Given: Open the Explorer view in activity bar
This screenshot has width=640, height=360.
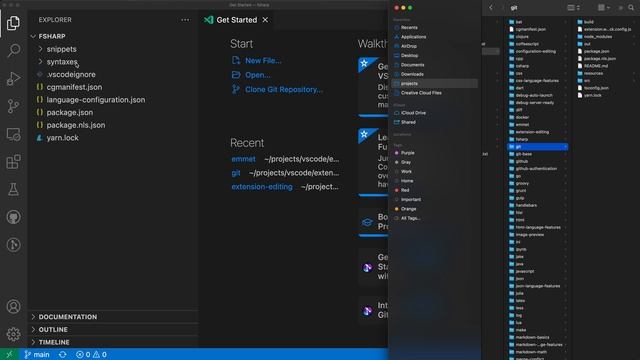Looking at the screenshot, I should tap(13, 23).
